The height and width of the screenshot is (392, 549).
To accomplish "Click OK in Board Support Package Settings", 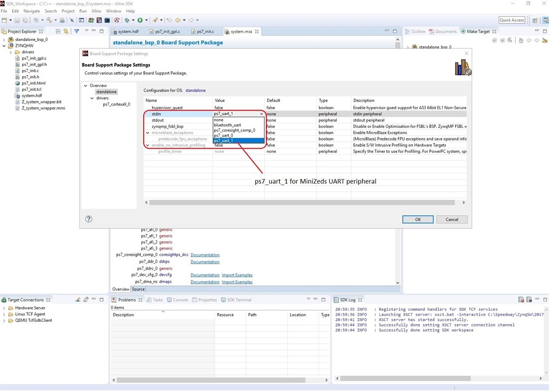I will tap(418, 220).
